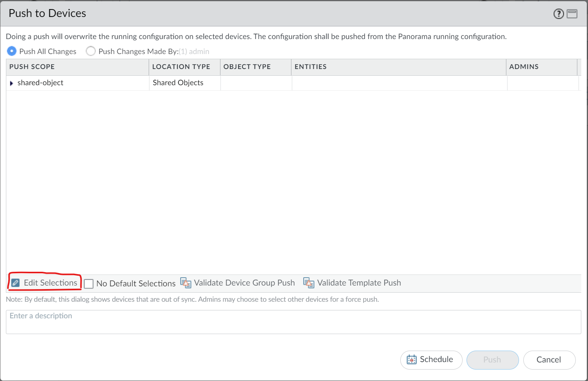Run Validate Device Group Push

pyautogui.click(x=238, y=283)
